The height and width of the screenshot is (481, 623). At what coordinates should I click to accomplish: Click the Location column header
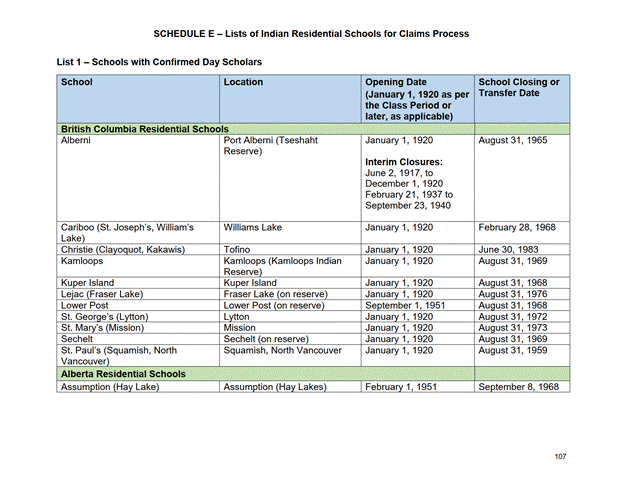coord(244,82)
